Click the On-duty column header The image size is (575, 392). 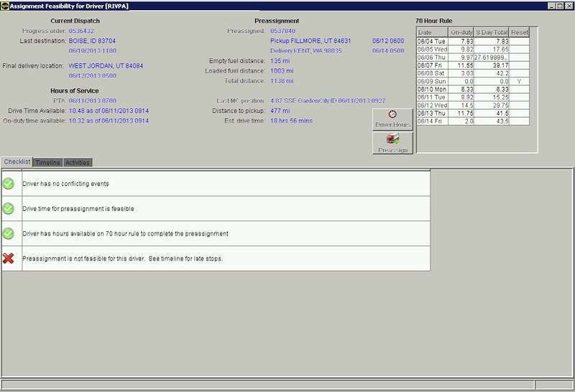pos(461,32)
